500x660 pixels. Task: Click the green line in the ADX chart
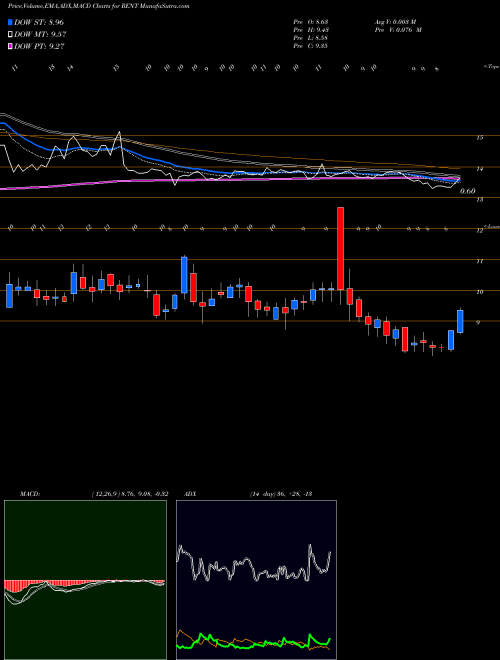(253, 641)
